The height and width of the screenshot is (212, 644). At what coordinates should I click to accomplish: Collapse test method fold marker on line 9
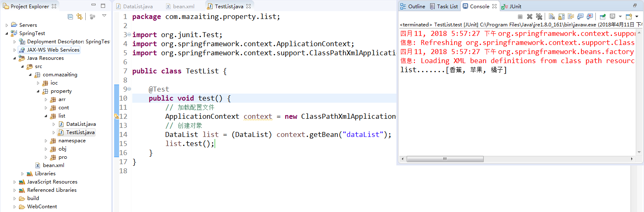(129, 89)
